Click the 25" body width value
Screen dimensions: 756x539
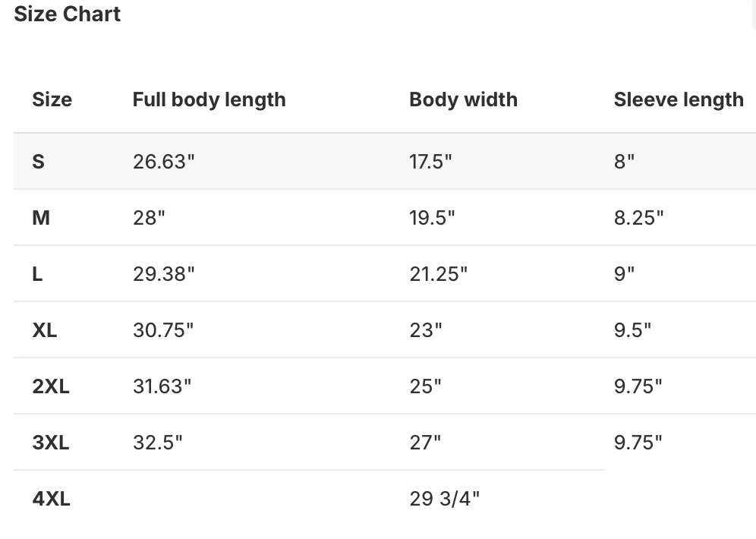click(x=425, y=386)
